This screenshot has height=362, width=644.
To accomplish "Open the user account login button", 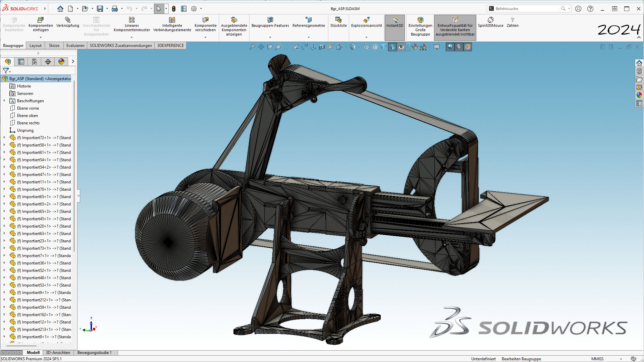I will [578, 9].
